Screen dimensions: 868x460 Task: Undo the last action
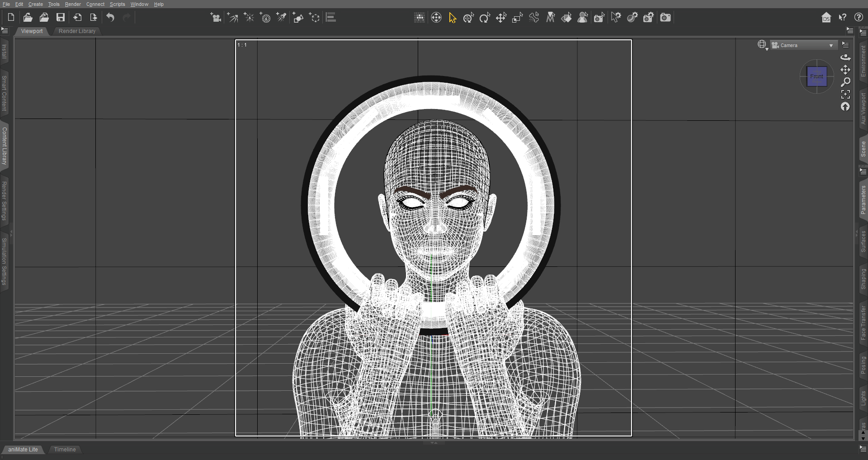(110, 18)
